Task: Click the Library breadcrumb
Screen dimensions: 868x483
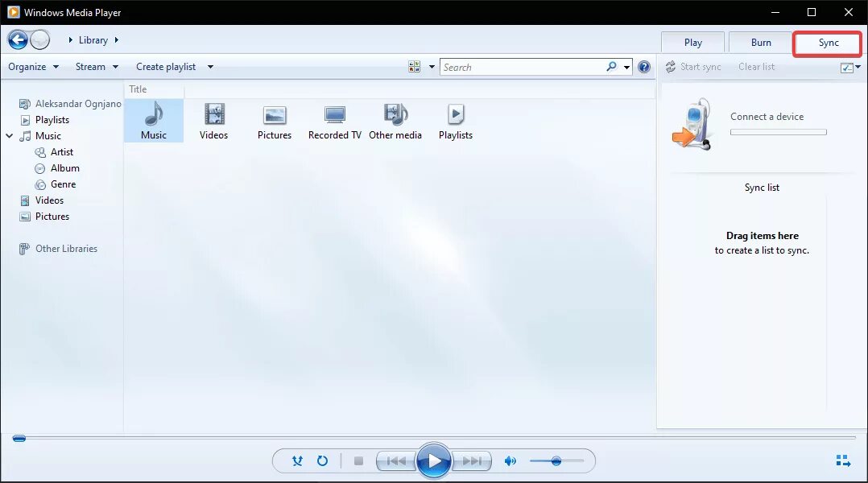Action: click(x=93, y=39)
